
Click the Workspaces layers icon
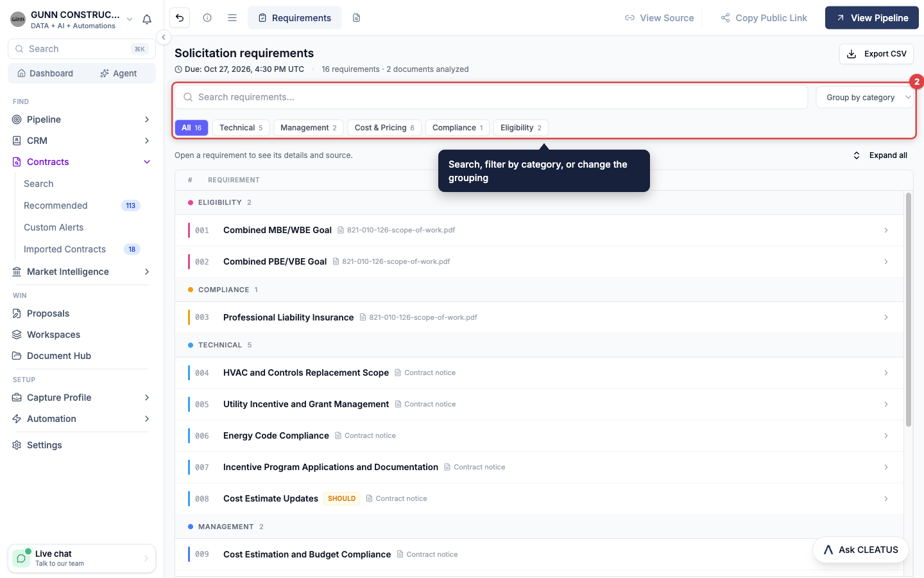pos(17,335)
